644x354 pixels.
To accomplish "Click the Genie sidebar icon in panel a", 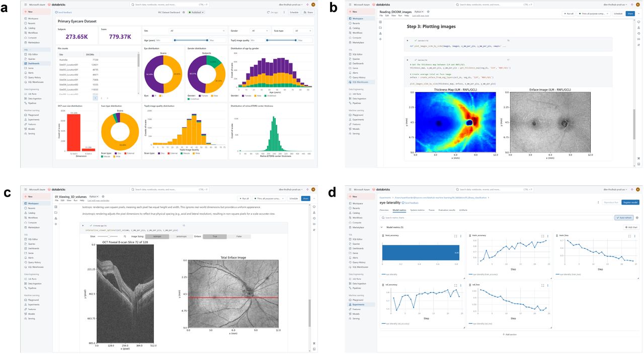I will click(x=26, y=68).
